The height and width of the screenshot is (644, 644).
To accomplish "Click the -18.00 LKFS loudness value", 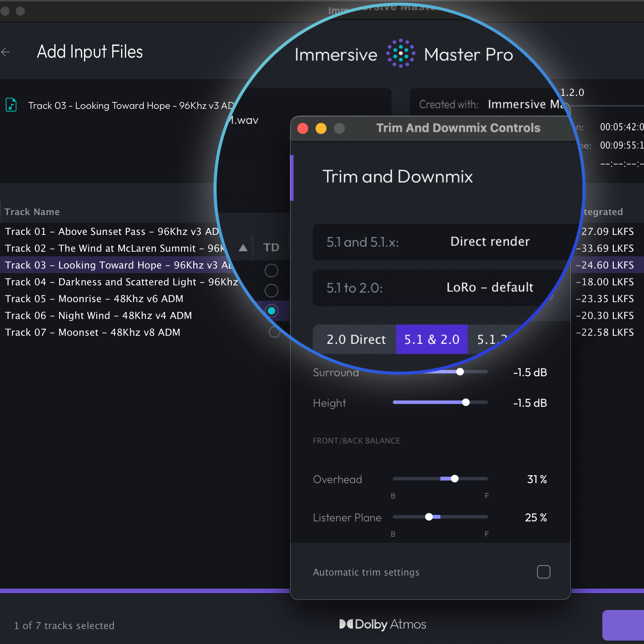I will pyautogui.click(x=605, y=282).
